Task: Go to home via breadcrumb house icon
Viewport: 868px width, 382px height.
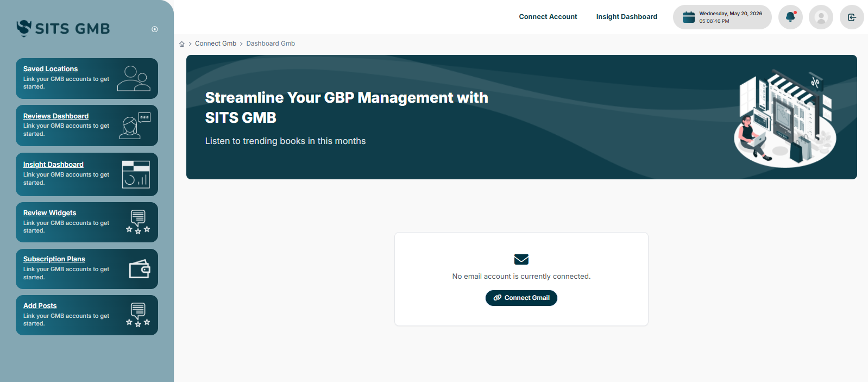Action: [182, 44]
